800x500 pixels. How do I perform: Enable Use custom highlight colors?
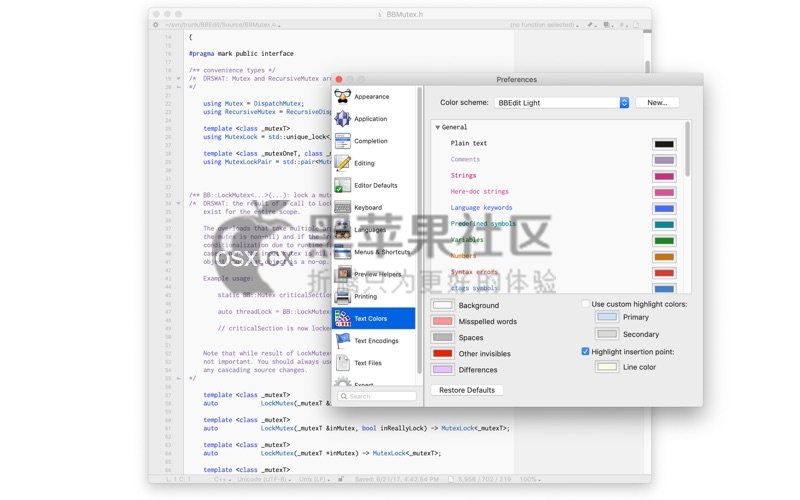(x=585, y=304)
